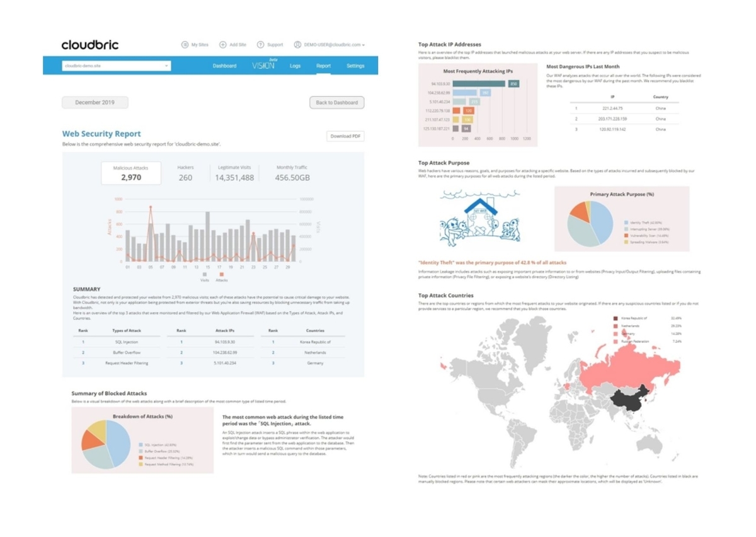Screen dimensions: 756x537
Task: Open the Settings tab
Action: (355, 66)
